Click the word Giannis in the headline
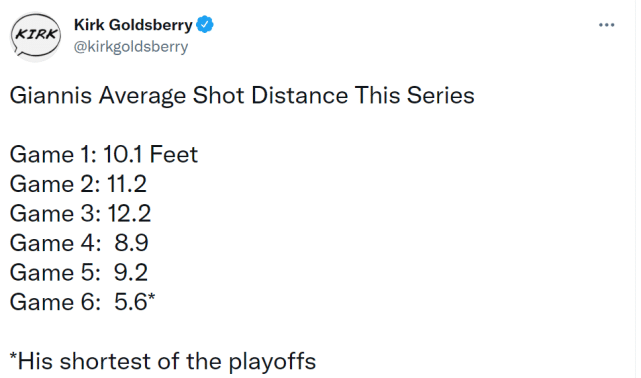Screen dimensions: 641x378 [x=51, y=96]
